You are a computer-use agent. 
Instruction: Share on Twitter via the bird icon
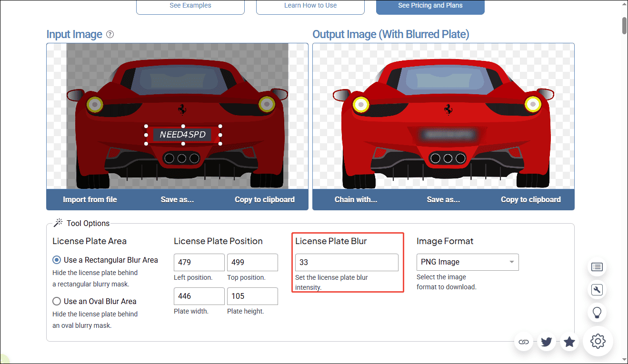[x=546, y=342]
